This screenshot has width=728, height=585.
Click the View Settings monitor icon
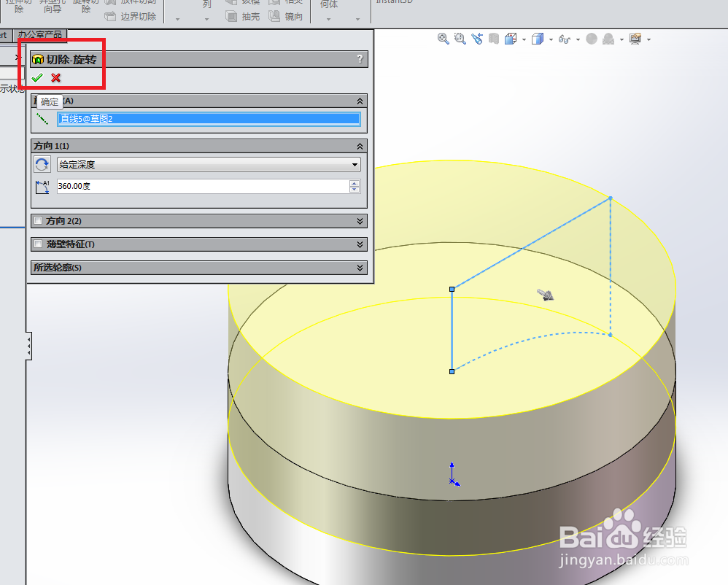pyautogui.click(x=635, y=39)
